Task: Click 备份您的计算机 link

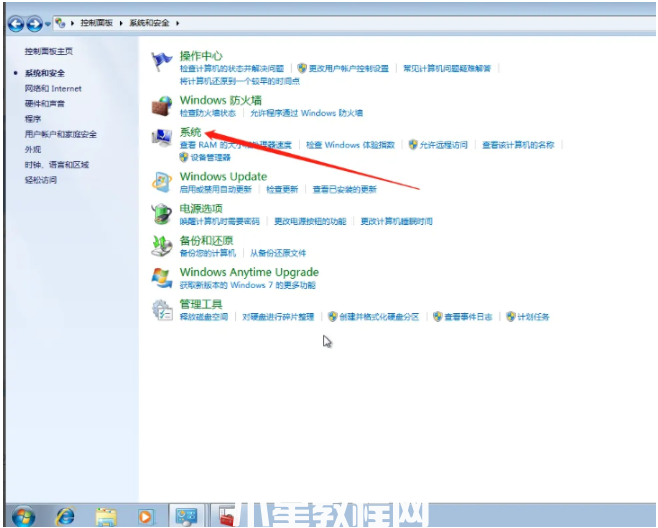Action: point(208,253)
